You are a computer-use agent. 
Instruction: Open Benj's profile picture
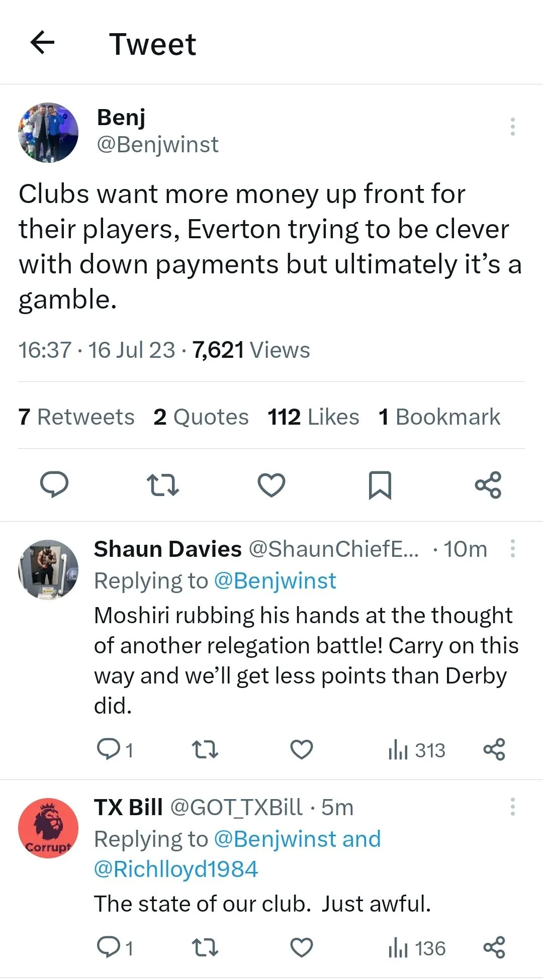coord(48,133)
